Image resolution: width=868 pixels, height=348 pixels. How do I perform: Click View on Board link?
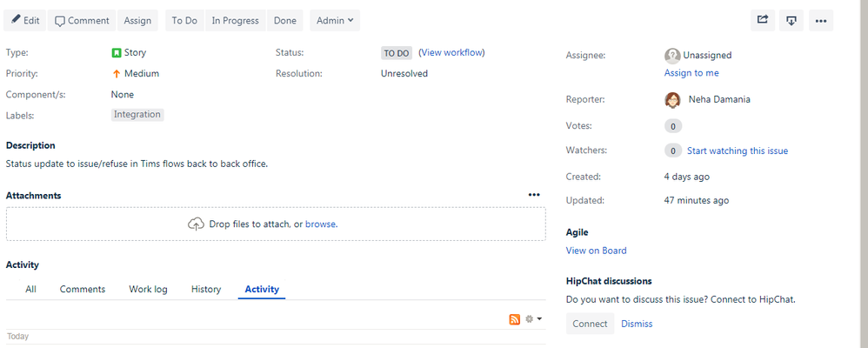(596, 251)
